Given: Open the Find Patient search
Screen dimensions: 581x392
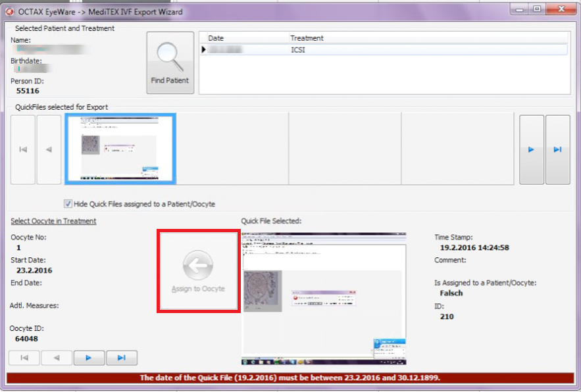Looking at the screenshot, I should tap(170, 62).
